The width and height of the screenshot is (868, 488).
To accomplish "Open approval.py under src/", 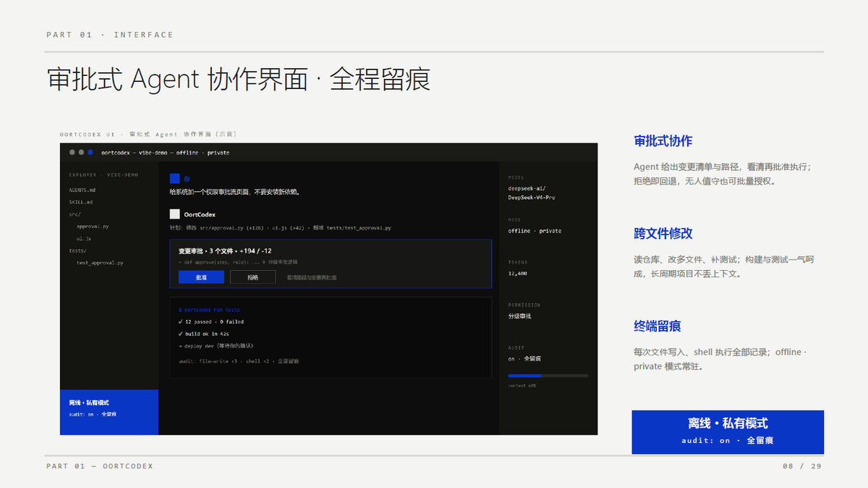I will click(93, 227).
